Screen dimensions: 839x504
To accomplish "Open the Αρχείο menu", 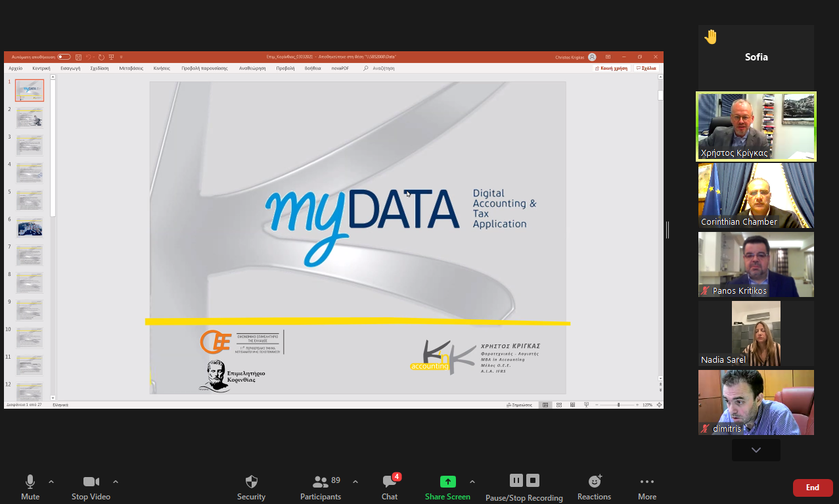I will click(x=16, y=68).
